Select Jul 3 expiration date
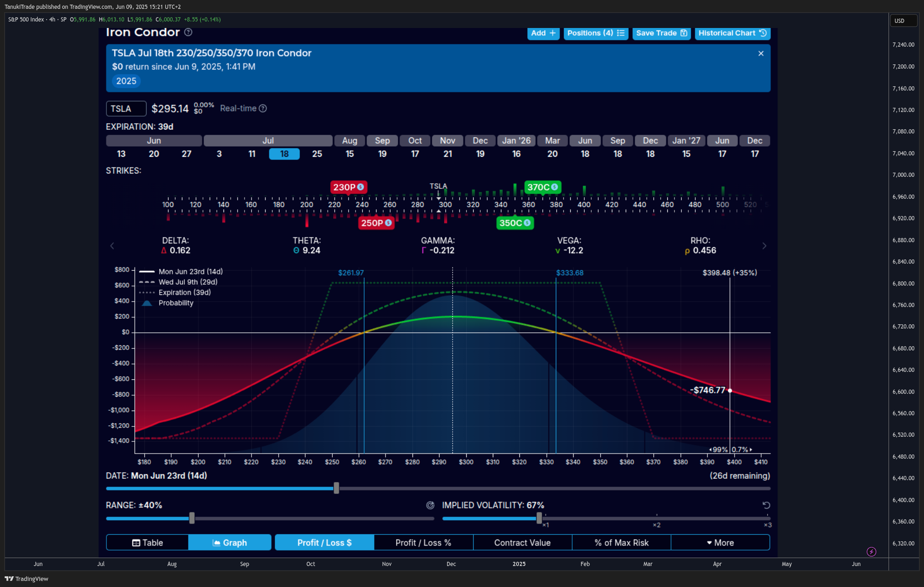This screenshot has height=587, width=924. 219,154
